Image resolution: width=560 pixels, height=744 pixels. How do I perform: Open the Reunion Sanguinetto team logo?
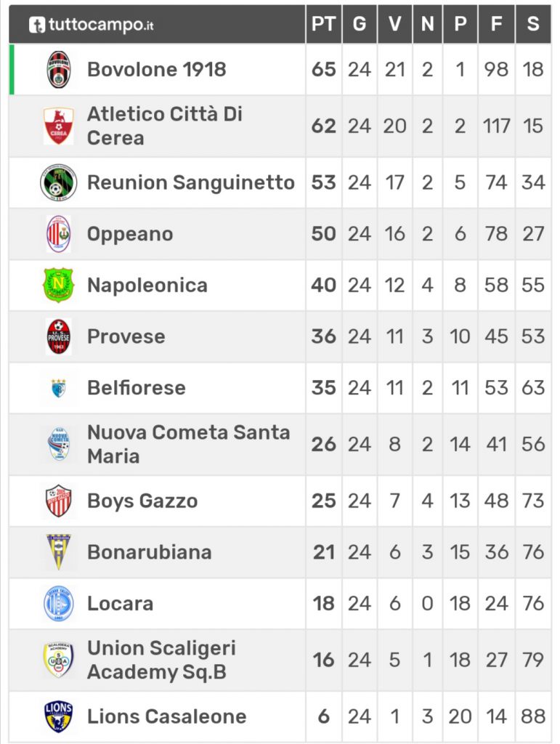[x=58, y=182]
